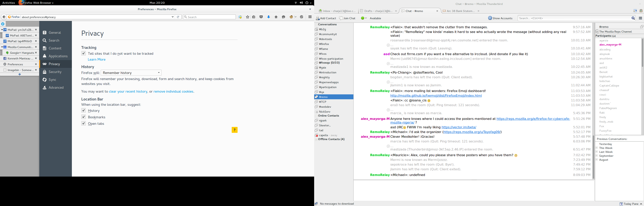Click Show Accounts button
This screenshot has width=644, height=206.
click(x=500, y=18)
